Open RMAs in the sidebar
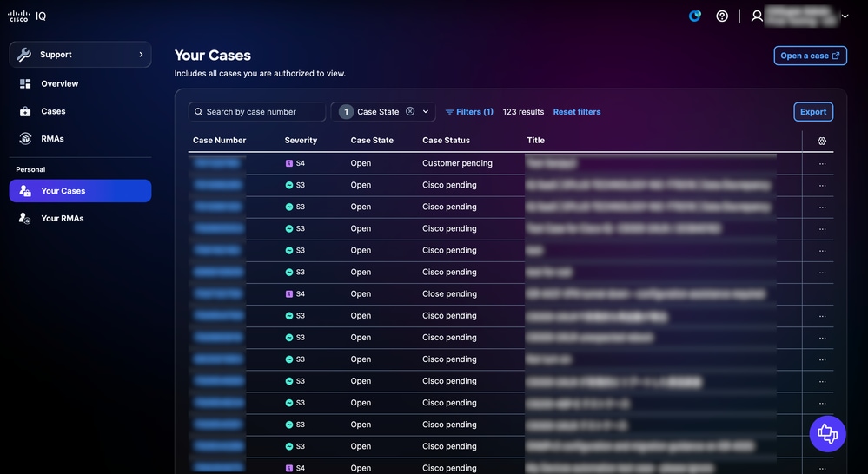 coord(52,139)
